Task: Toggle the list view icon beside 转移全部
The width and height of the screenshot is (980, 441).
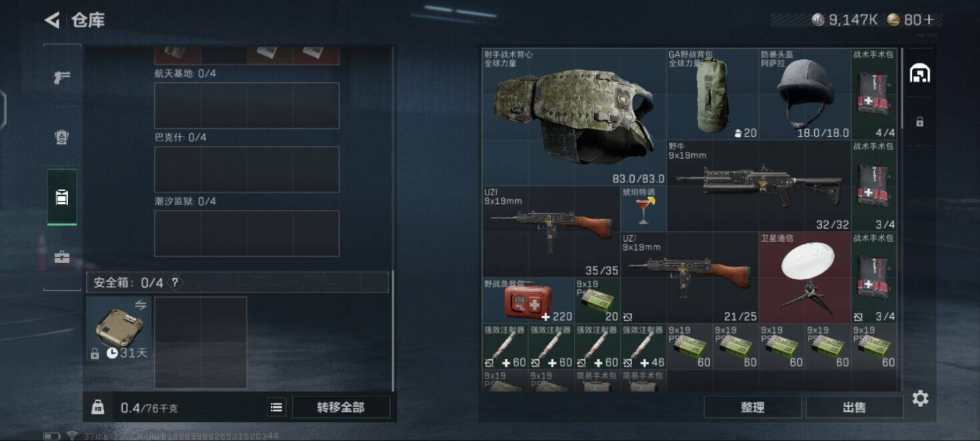Action: click(276, 407)
